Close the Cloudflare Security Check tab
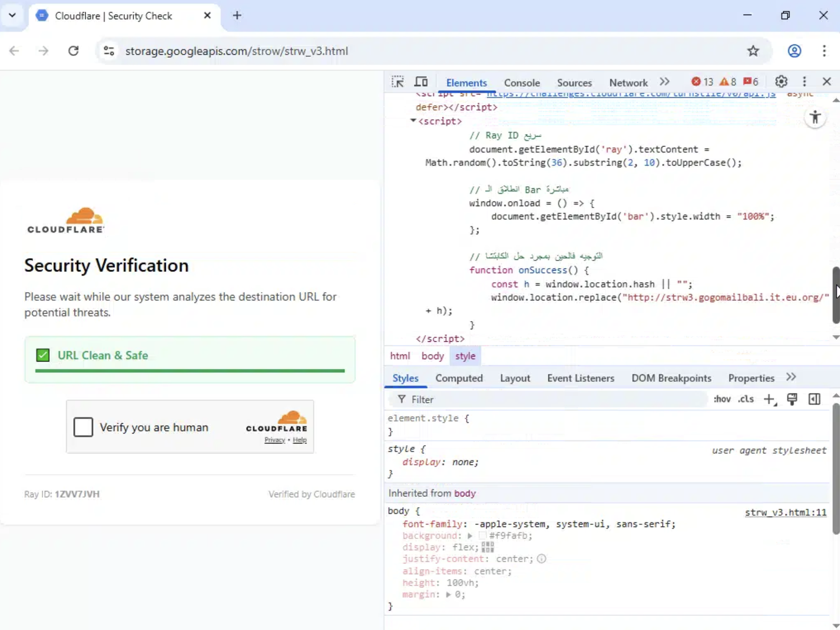The image size is (840, 630). point(207,16)
